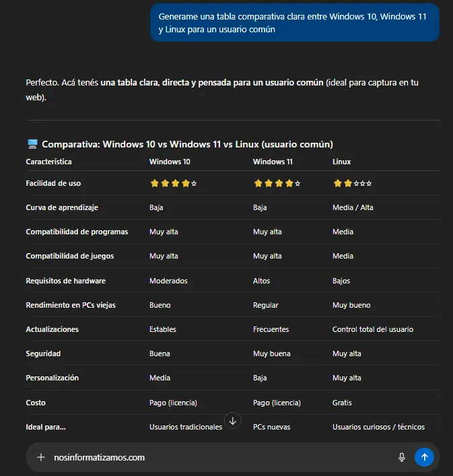Click the blue send arrow button

pyautogui.click(x=424, y=457)
